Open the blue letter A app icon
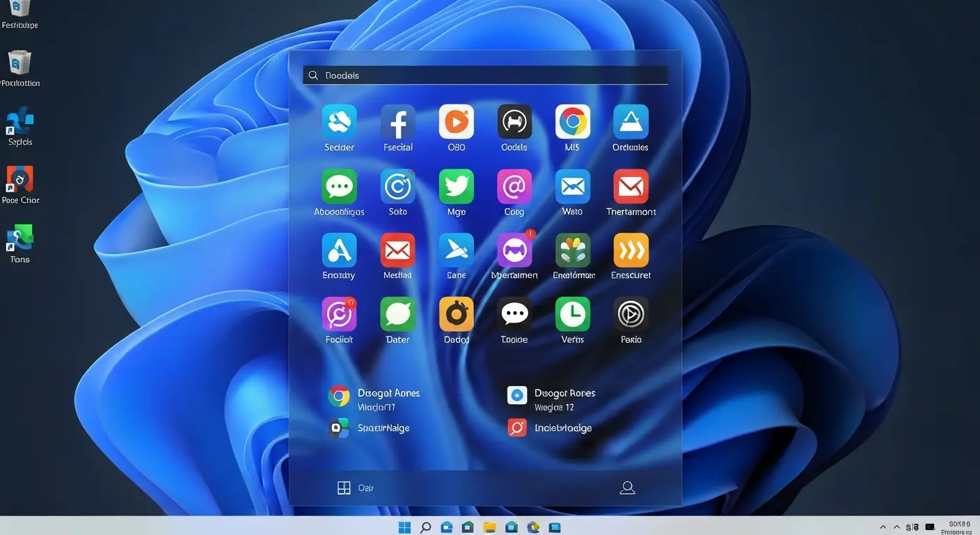 tap(339, 250)
